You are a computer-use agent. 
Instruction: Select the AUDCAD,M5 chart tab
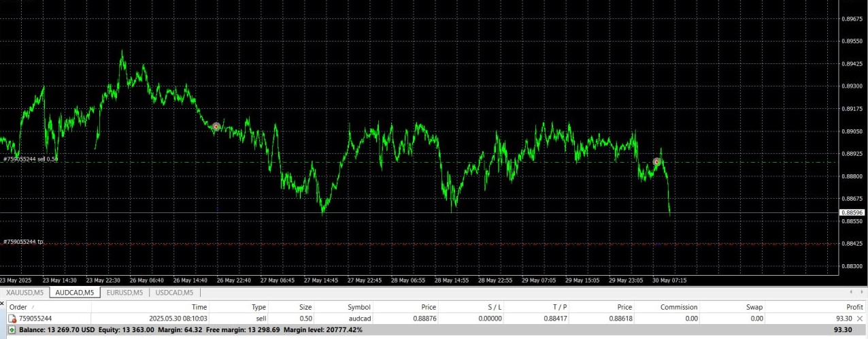(x=74, y=293)
